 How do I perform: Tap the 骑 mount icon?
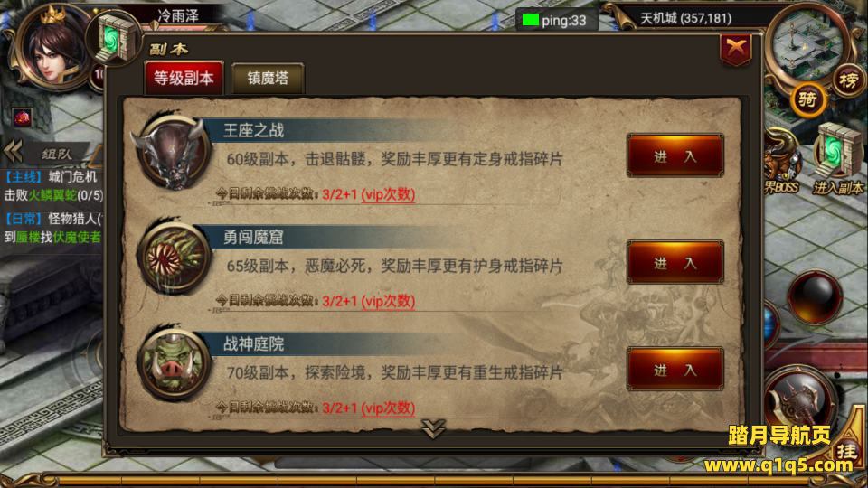click(807, 100)
